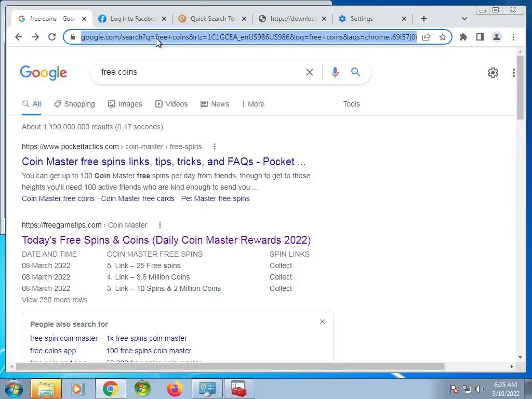Go forward to the next page

point(35,37)
